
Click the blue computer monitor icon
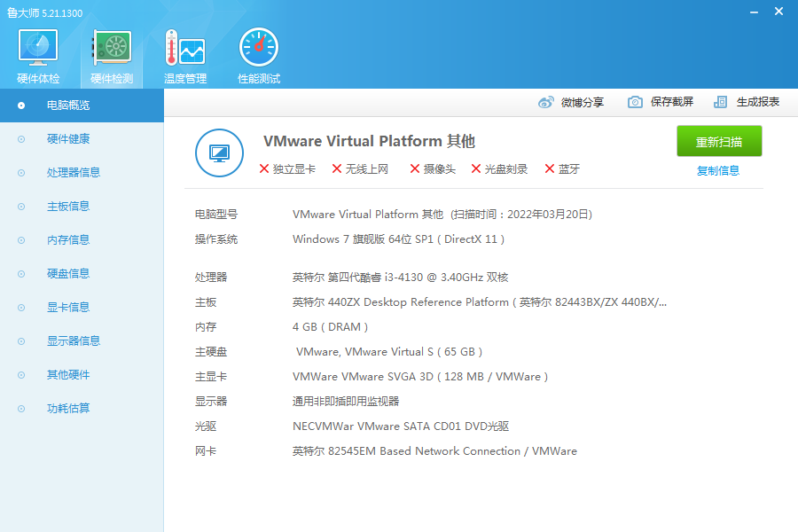219,153
